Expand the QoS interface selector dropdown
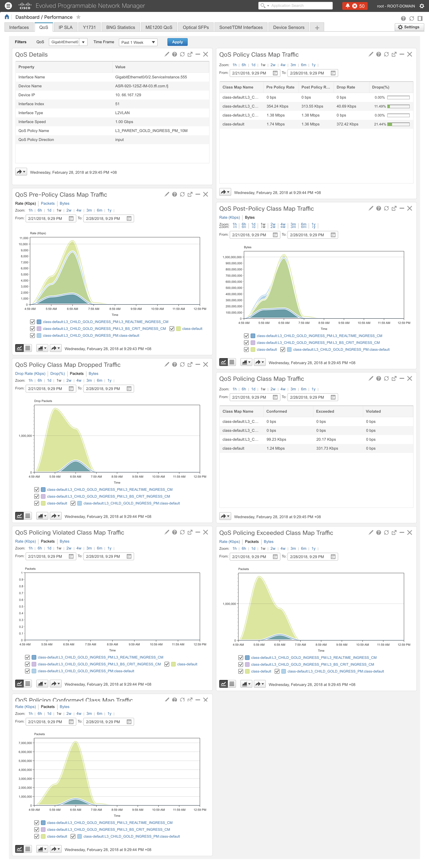 coord(83,42)
